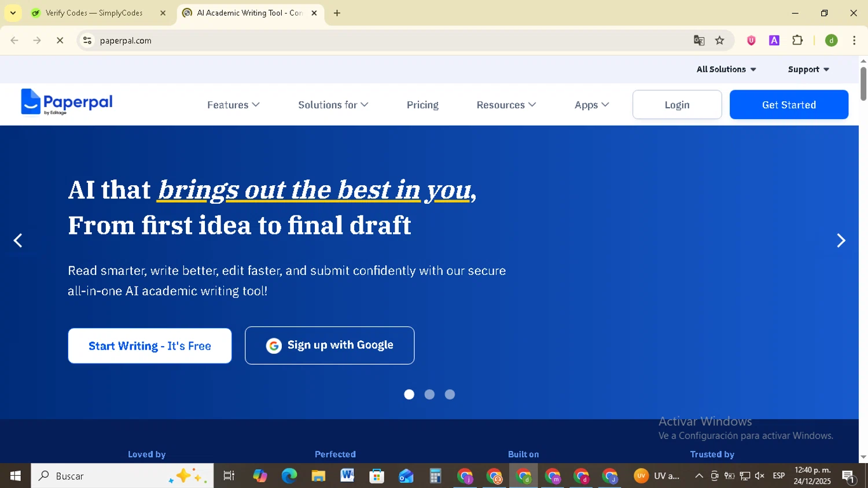868x488 pixels.
Task: Open the Windows Start menu
Action: pos(15,476)
